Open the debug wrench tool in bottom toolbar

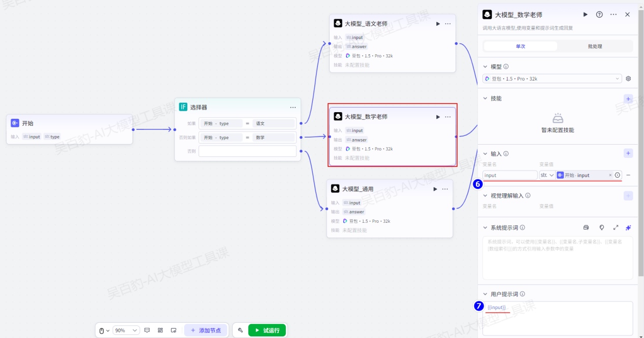coord(240,330)
